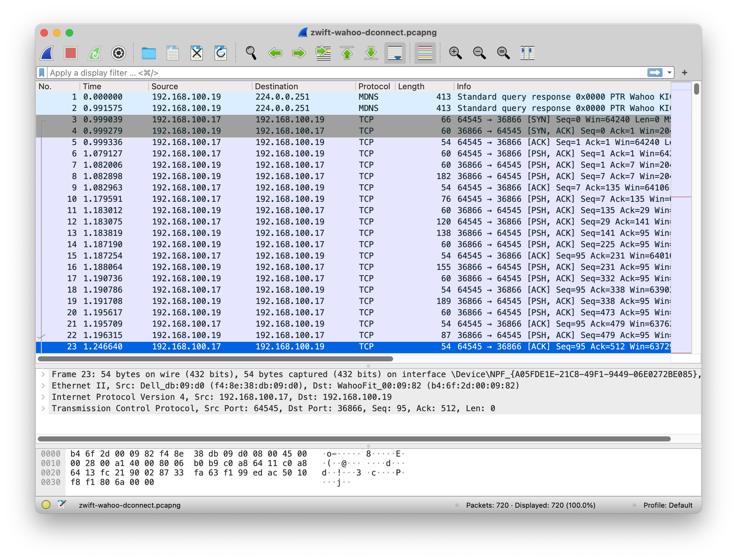The width and height of the screenshot is (737, 560).
Task: Open a capture file folder icon
Action: click(x=149, y=53)
